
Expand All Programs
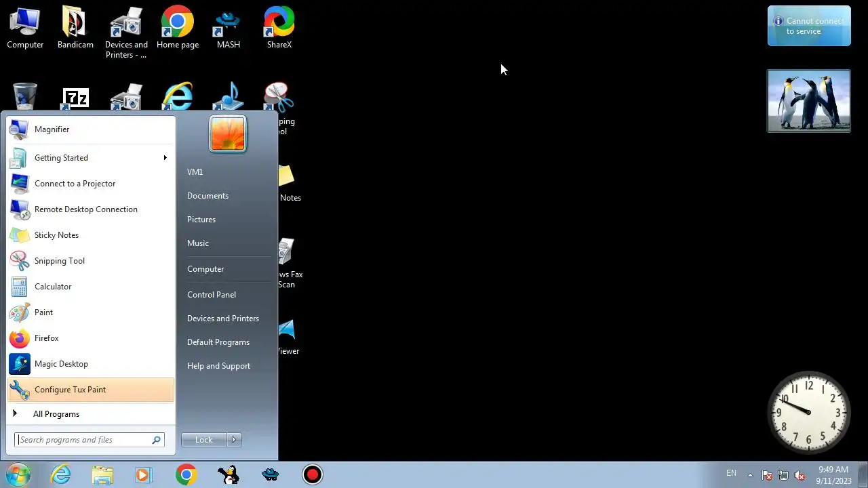tap(91, 414)
